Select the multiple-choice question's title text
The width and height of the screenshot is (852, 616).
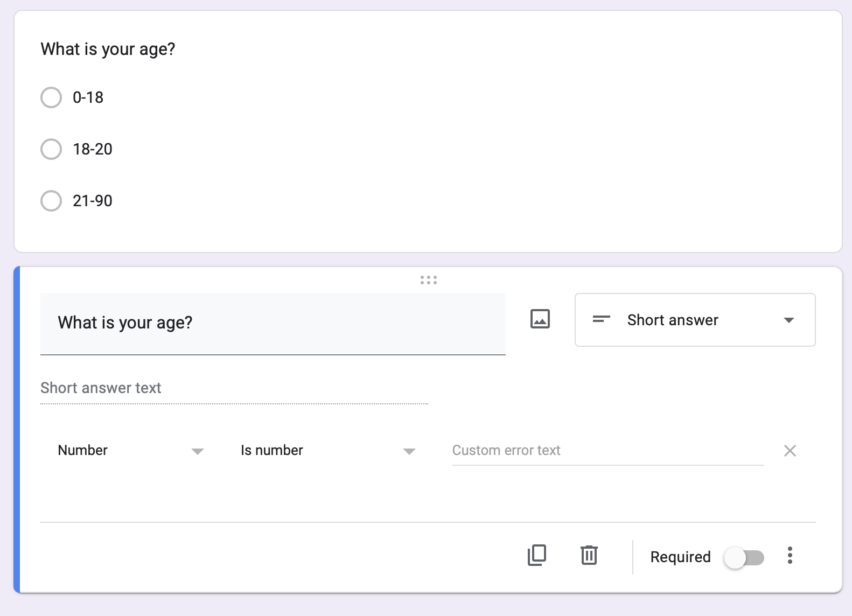108,49
